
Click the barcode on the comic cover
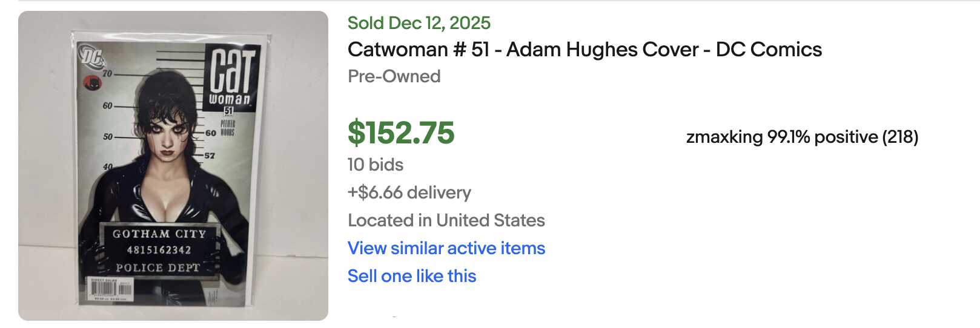pos(109,290)
